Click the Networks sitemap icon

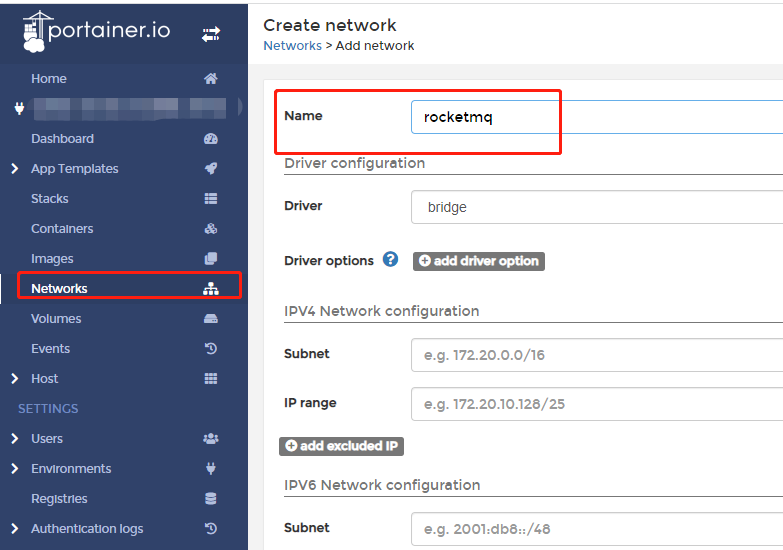(x=211, y=289)
